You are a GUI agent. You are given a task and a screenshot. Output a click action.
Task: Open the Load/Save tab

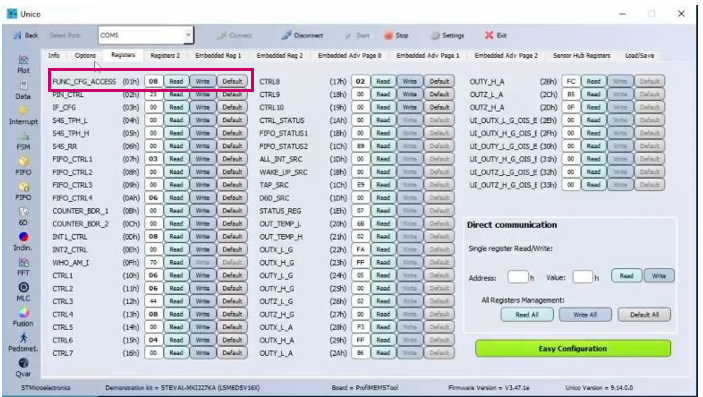click(x=640, y=55)
